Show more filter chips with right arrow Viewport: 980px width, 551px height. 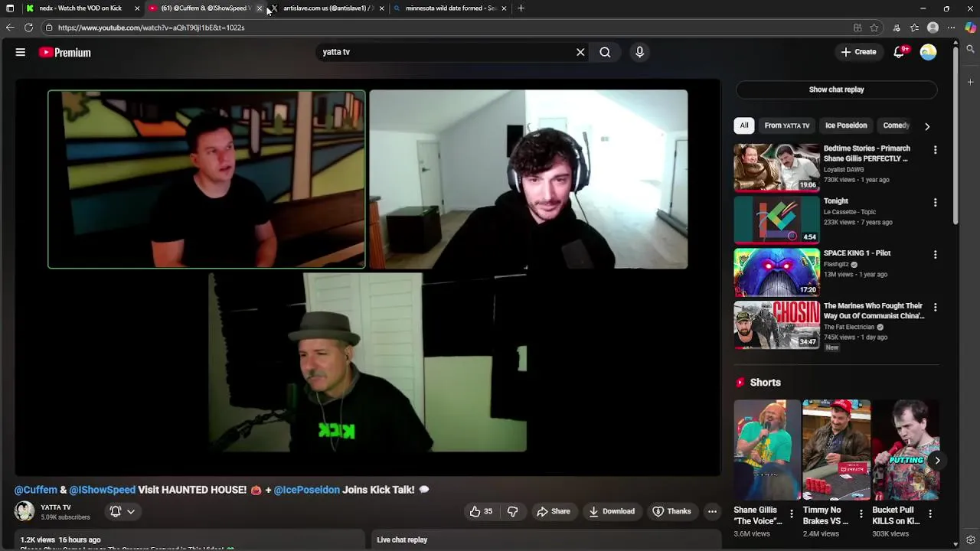pos(927,126)
